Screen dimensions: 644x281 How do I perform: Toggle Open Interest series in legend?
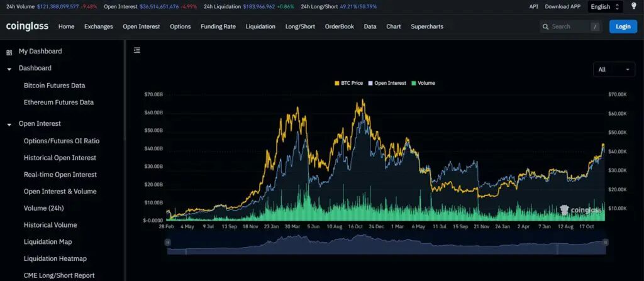point(387,83)
